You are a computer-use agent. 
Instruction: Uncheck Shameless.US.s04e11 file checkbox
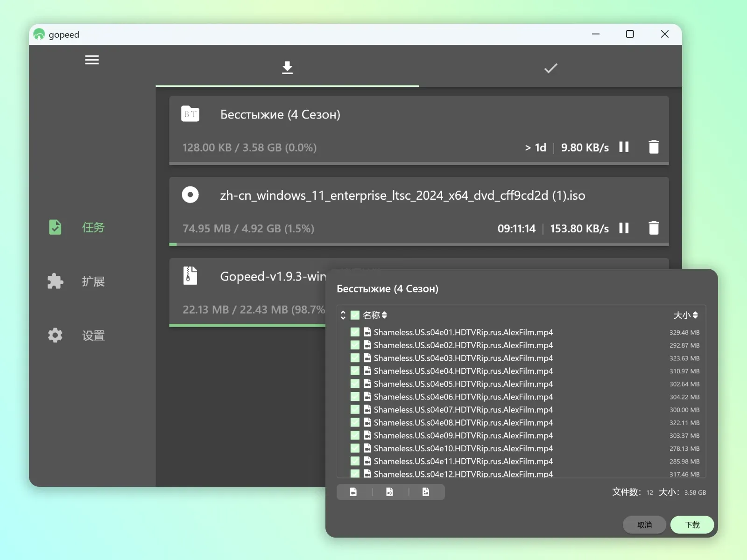pos(355,461)
